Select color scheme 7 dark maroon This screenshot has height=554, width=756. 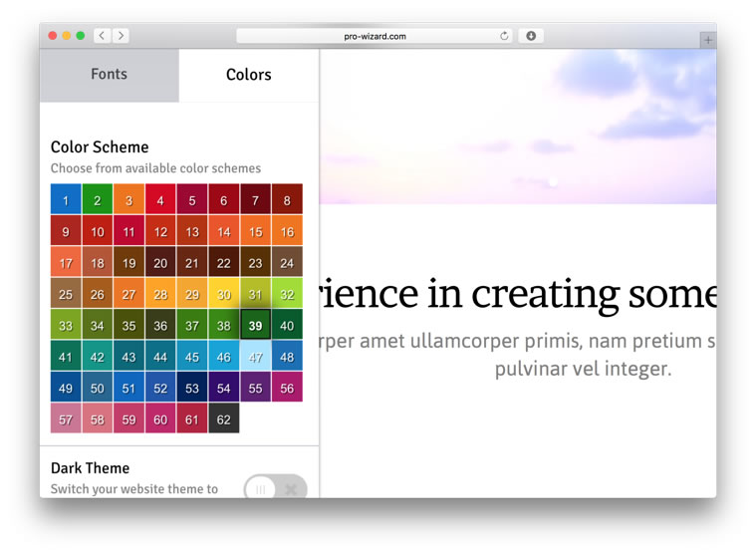coord(256,199)
